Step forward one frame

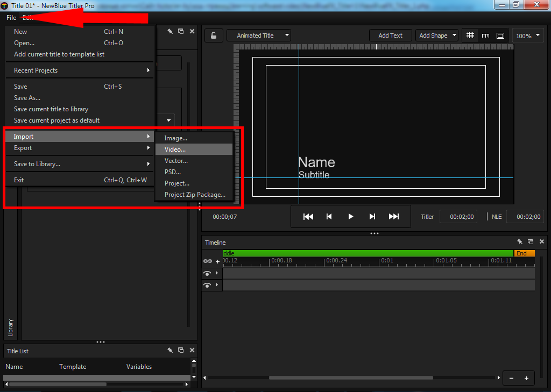pos(372,217)
